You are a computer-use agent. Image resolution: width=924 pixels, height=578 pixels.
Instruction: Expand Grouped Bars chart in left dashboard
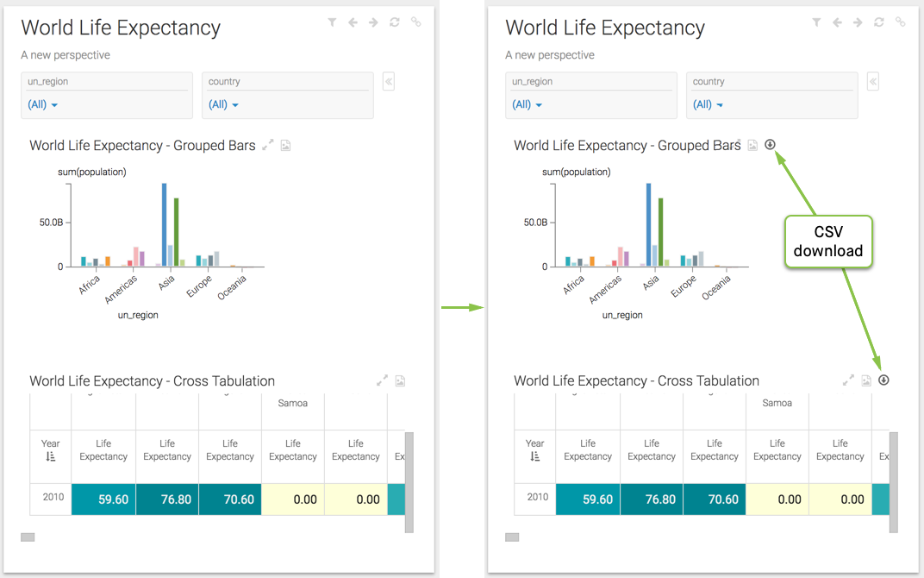click(268, 145)
